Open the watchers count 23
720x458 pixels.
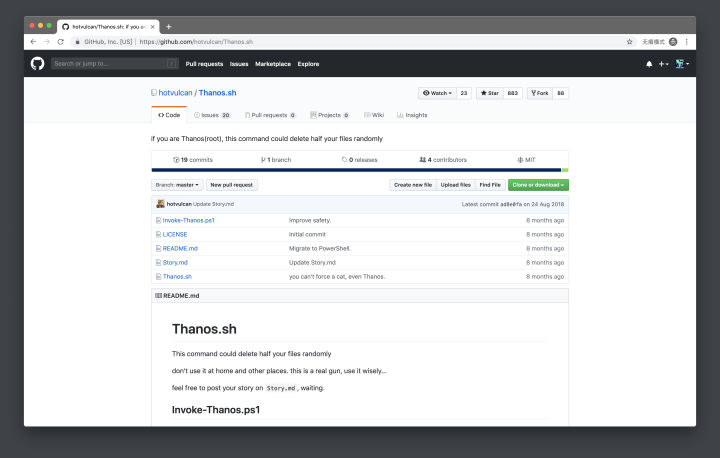tap(464, 93)
